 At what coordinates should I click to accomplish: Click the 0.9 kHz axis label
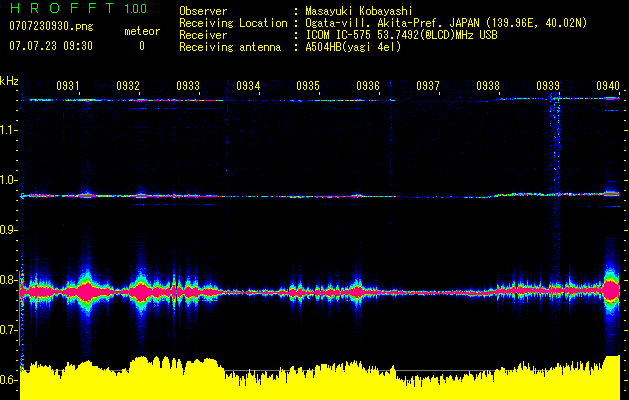8,230
